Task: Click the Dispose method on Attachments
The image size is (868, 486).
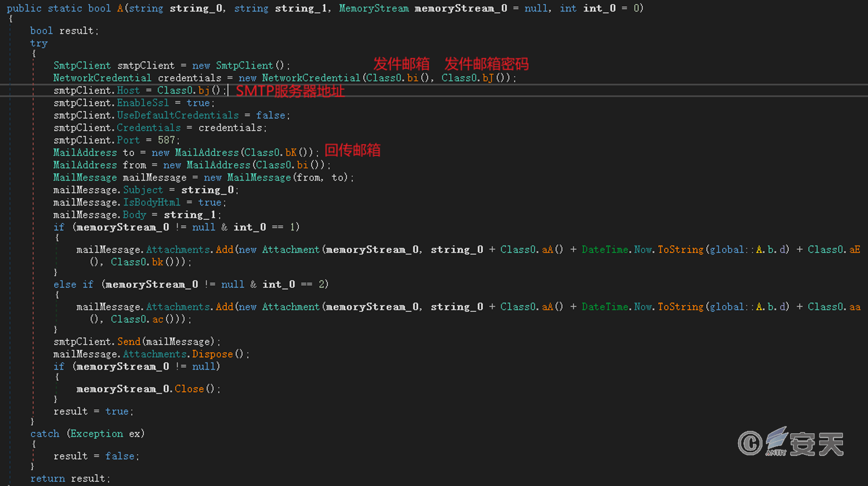Action: click(212, 355)
